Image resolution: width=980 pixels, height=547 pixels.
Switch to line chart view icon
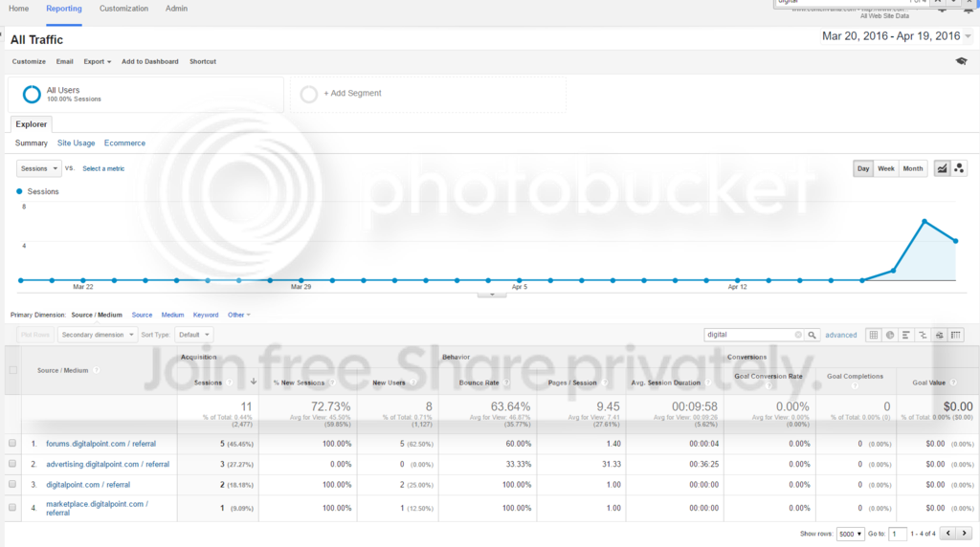tap(942, 168)
